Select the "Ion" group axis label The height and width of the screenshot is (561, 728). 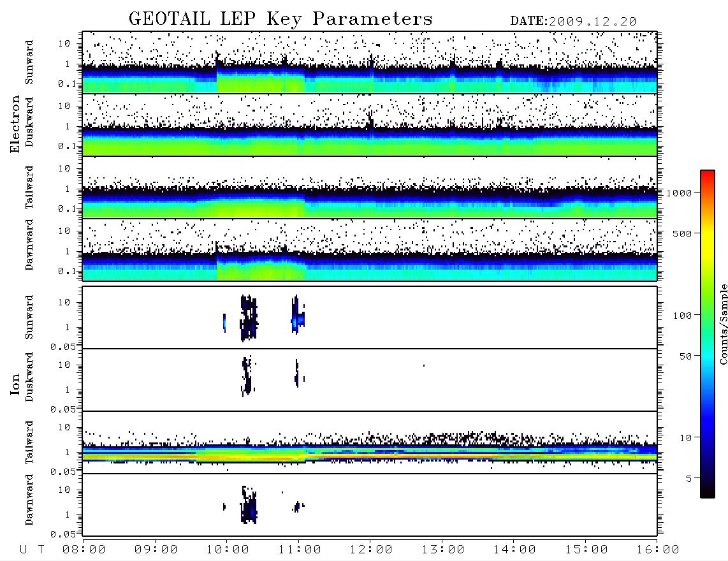pos(15,384)
